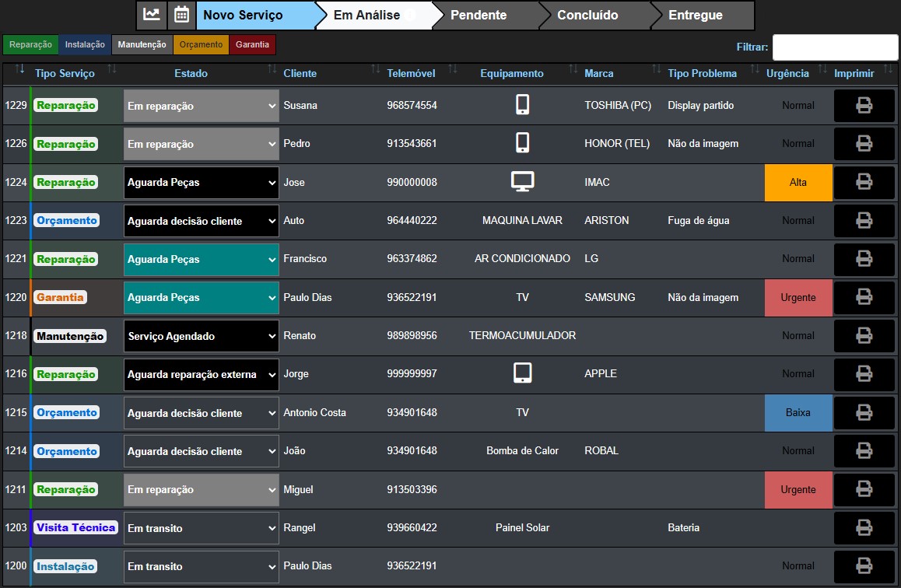This screenshot has height=588, width=901.
Task: Sort by Cliente column arrows
Action: [375, 69]
